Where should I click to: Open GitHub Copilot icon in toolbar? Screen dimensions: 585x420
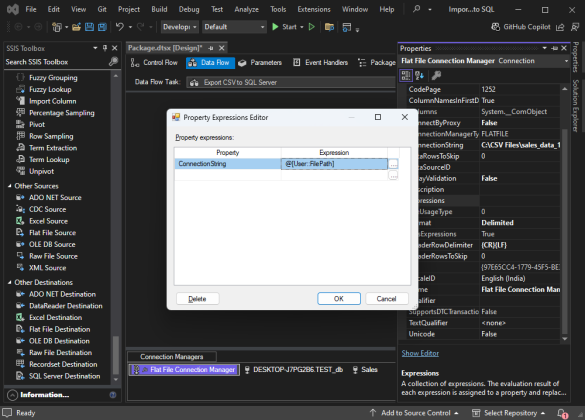pyautogui.click(x=495, y=27)
